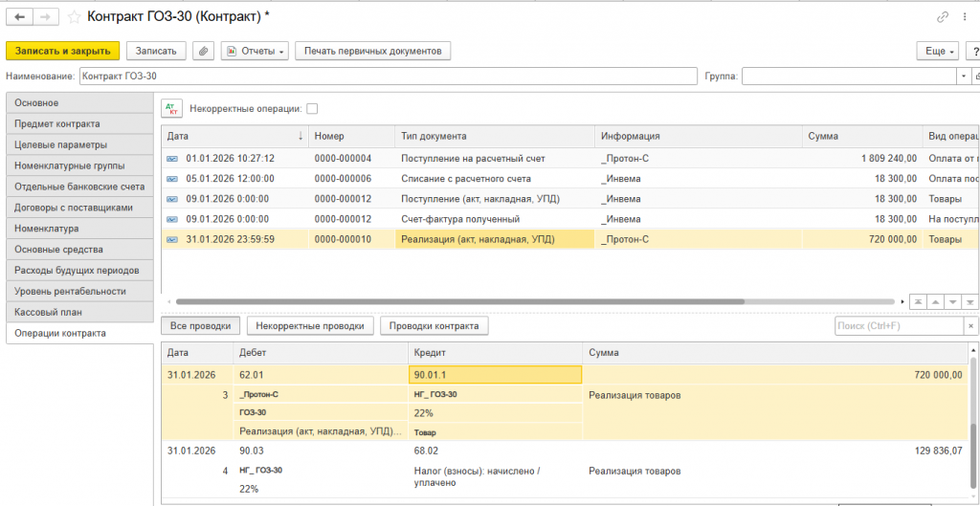The width and height of the screenshot is (980, 506).
Task: Open Кассовый план tab
Action: tap(79, 312)
